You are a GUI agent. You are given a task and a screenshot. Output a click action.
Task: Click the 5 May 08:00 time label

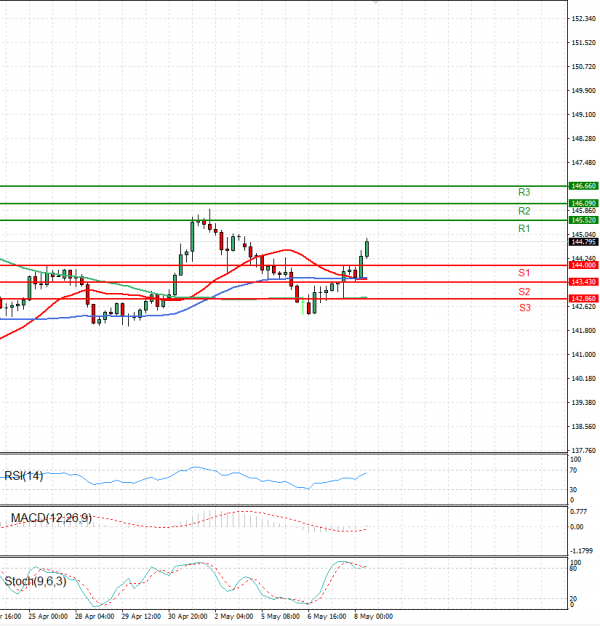pos(281,616)
